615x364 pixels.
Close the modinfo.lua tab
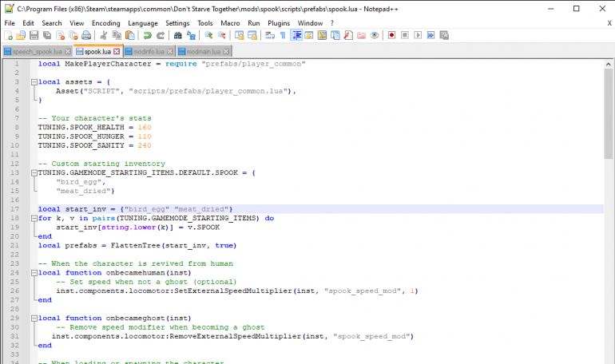170,51
